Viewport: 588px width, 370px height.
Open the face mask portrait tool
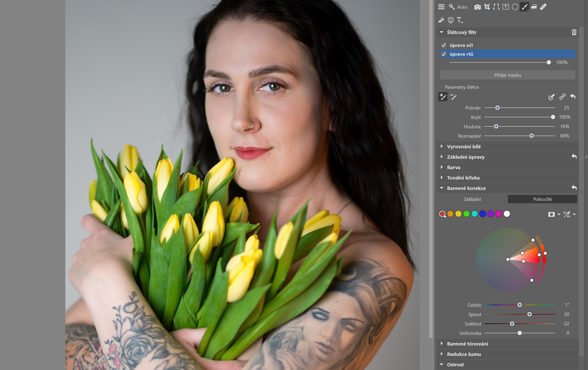coord(451,20)
